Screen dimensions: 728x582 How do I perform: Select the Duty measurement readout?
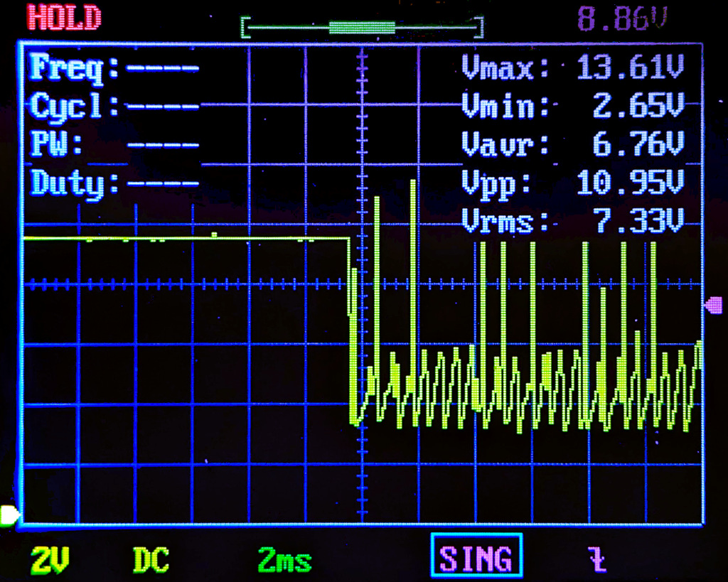point(114,184)
